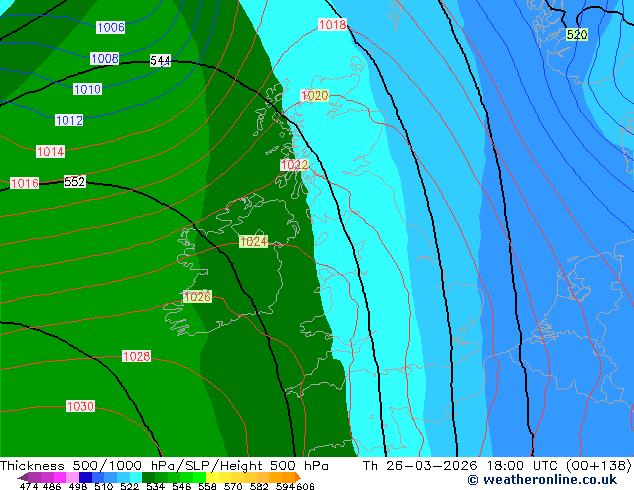Viewport: 634px width, 490px height.
Task: Click the 544 height contour label
Action: 160,61
